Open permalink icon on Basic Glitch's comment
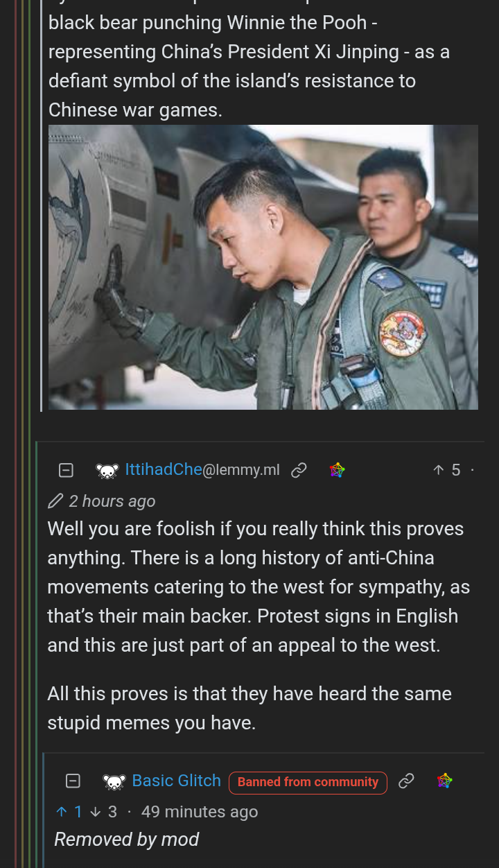The height and width of the screenshot is (868, 499). [406, 781]
